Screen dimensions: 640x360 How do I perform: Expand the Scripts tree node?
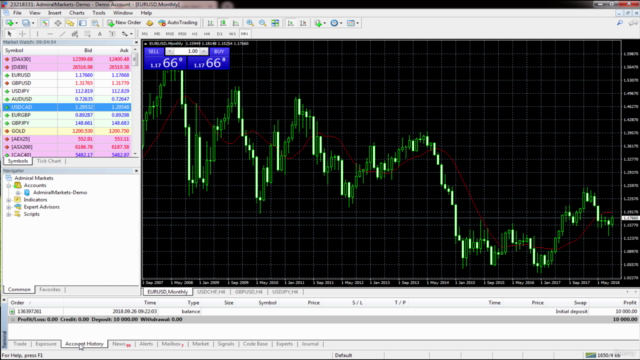(9, 214)
